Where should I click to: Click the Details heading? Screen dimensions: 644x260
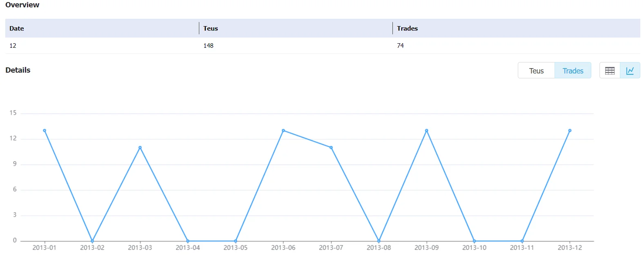[x=18, y=70]
